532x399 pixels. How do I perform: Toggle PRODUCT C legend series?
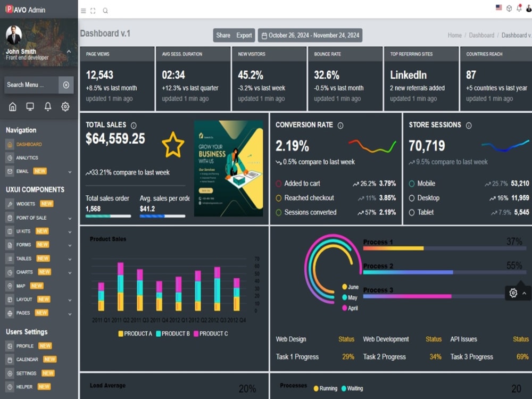[x=211, y=334]
